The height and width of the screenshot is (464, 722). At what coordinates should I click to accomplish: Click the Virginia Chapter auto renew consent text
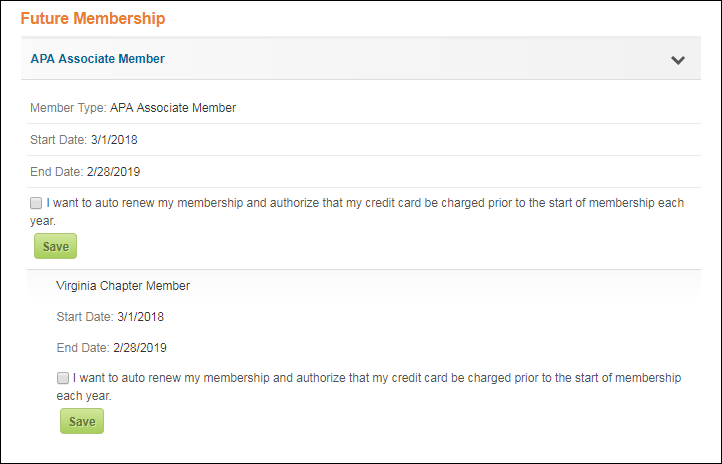point(369,387)
